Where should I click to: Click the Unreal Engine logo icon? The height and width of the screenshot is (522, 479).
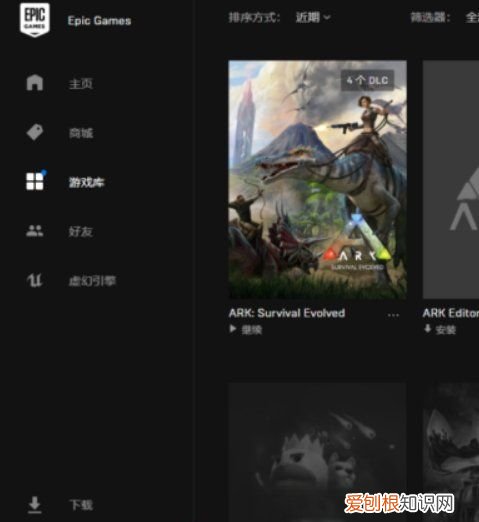pyautogui.click(x=35, y=280)
